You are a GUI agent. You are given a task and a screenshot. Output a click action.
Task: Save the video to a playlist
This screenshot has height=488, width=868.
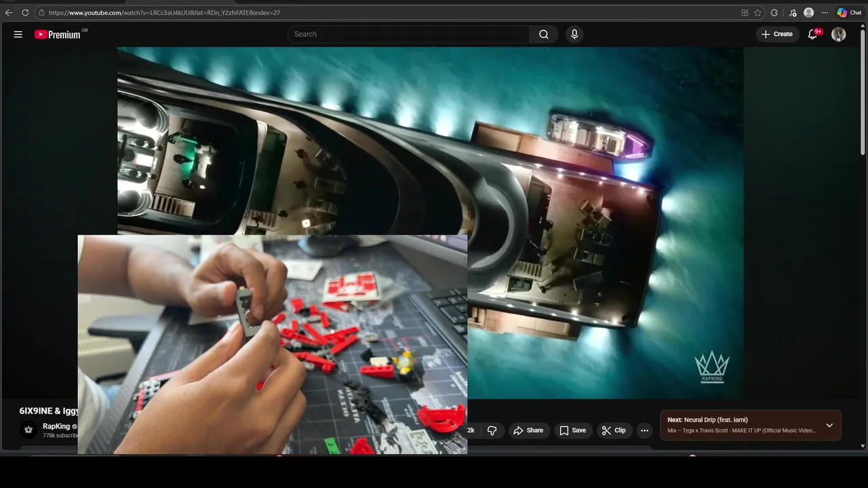pos(572,430)
